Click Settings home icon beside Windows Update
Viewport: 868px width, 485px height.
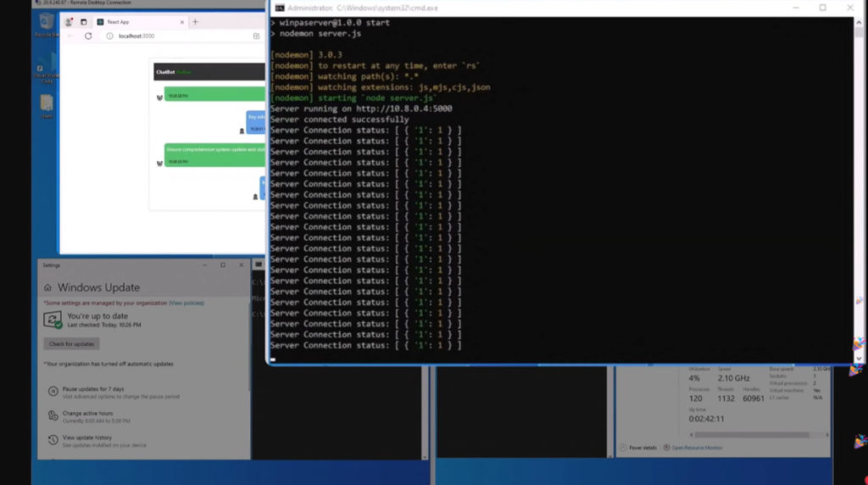tap(48, 287)
